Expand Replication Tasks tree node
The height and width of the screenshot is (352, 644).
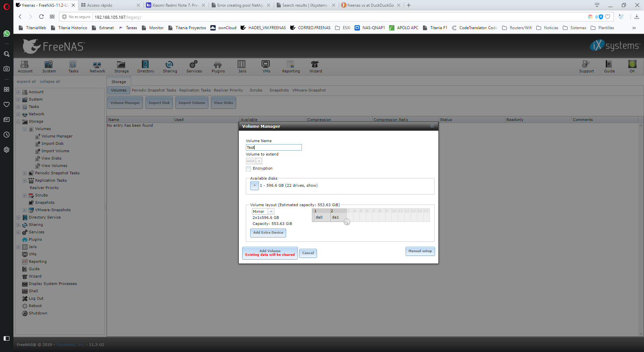point(24,180)
